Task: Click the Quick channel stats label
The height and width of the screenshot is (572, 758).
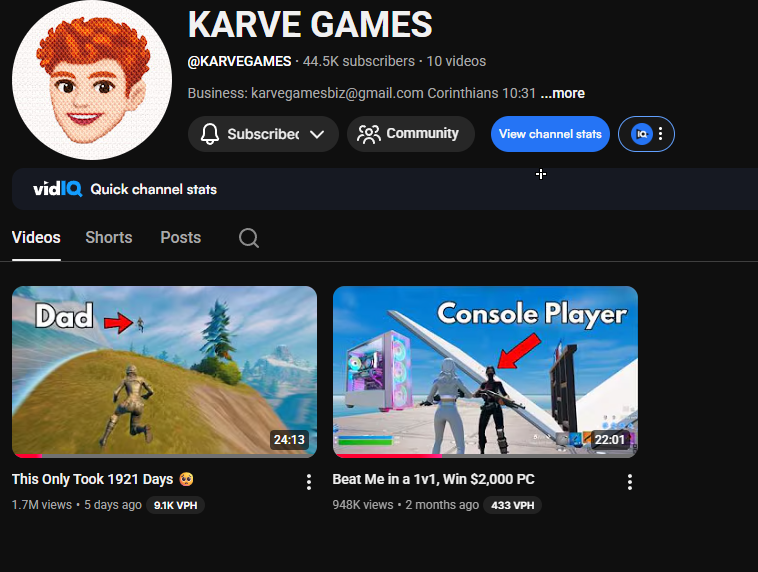Action: pyautogui.click(x=154, y=189)
